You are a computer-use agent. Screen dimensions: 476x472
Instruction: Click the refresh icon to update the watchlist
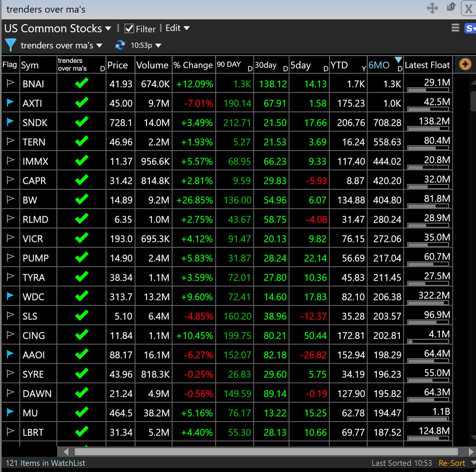tap(119, 45)
